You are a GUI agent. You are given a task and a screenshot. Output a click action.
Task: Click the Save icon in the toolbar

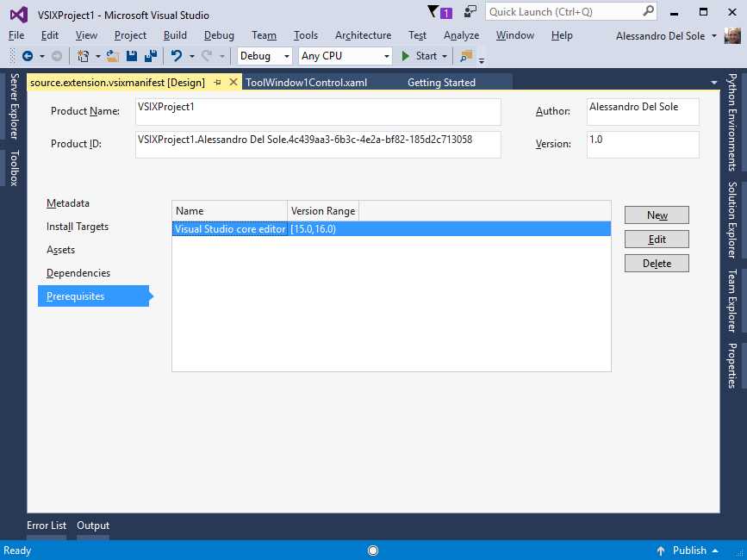click(x=132, y=56)
